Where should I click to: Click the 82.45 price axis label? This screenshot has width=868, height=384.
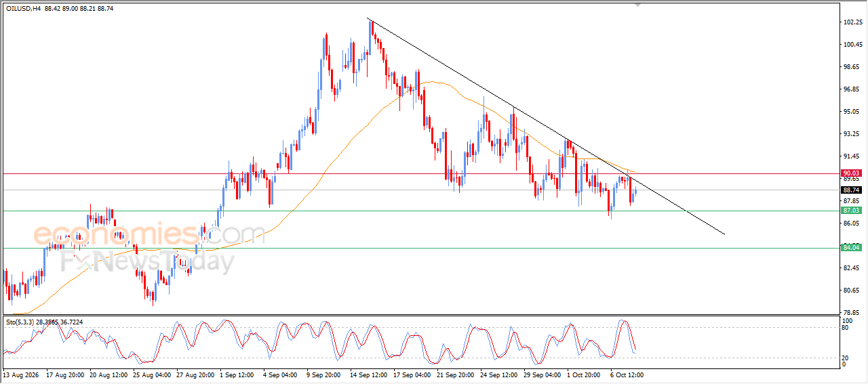[852, 268]
